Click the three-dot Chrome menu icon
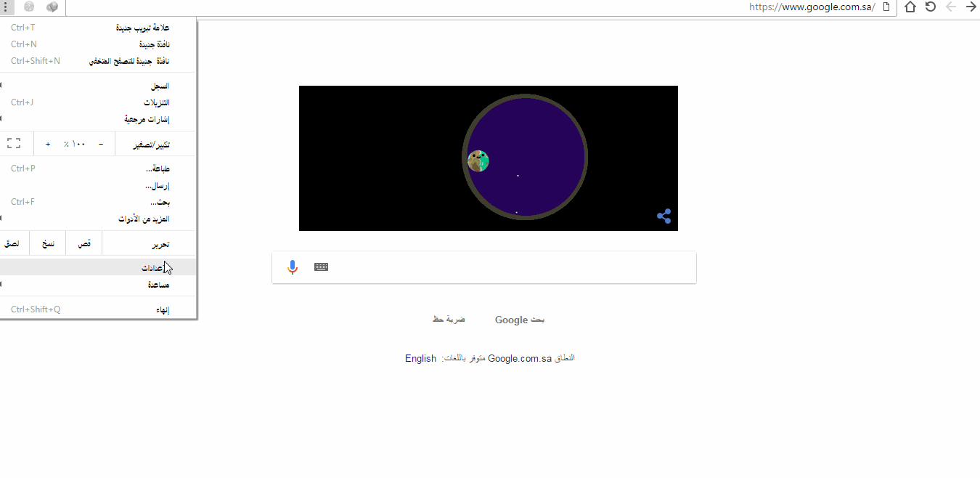The width and height of the screenshot is (980, 478). [x=4, y=7]
